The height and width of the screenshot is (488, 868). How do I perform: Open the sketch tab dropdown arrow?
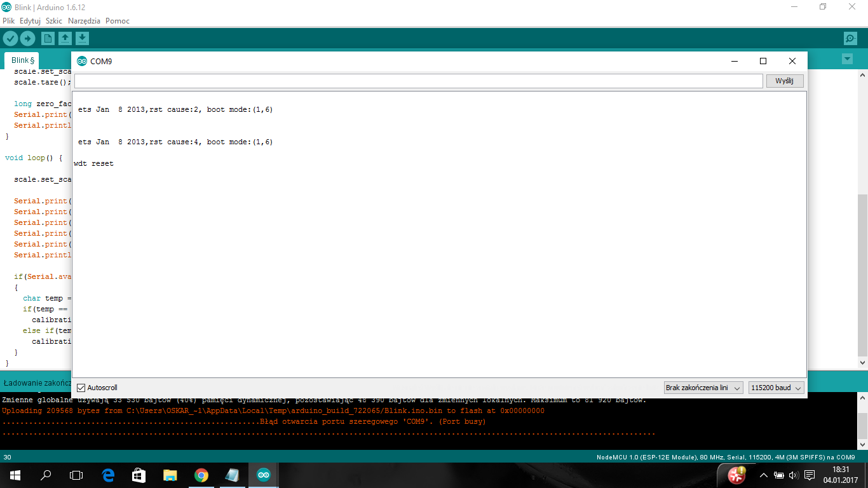pyautogui.click(x=846, y=59)
